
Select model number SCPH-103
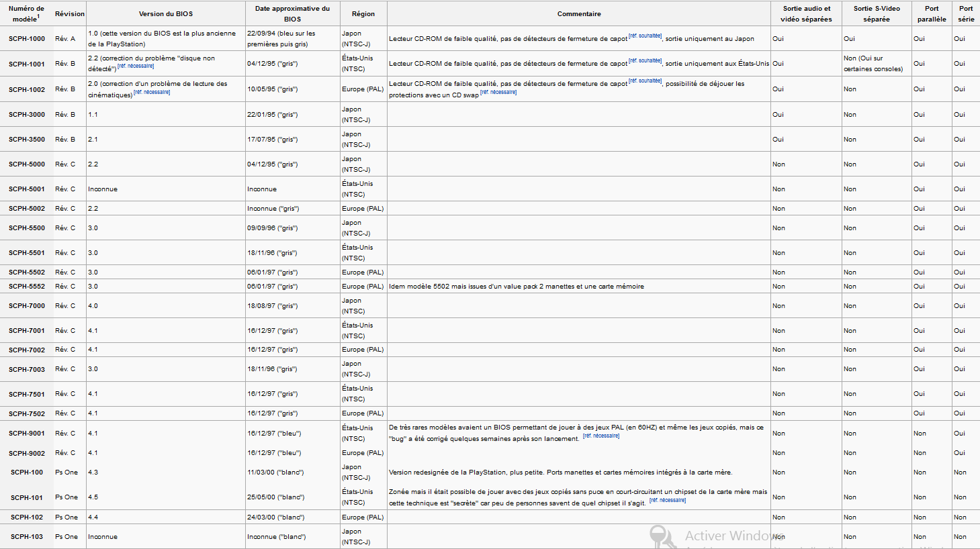[27, 537]
